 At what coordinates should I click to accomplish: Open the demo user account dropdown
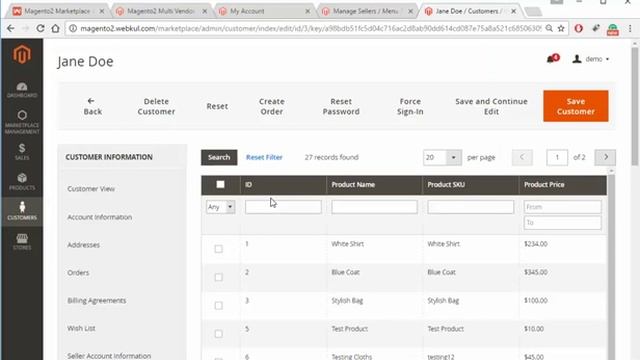591,59
